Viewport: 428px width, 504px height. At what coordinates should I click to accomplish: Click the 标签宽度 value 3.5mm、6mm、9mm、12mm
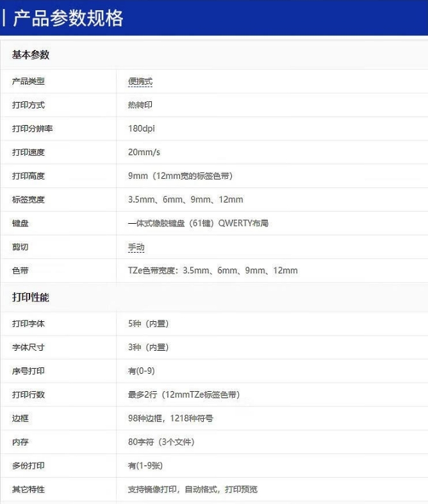[x=186, y=199]
